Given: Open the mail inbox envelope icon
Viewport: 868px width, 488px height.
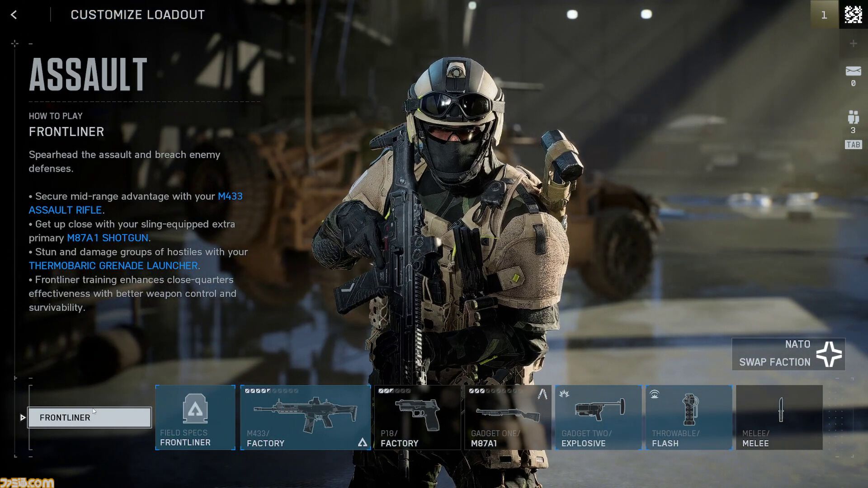Looking at the screenshot, I should [853, 71].
